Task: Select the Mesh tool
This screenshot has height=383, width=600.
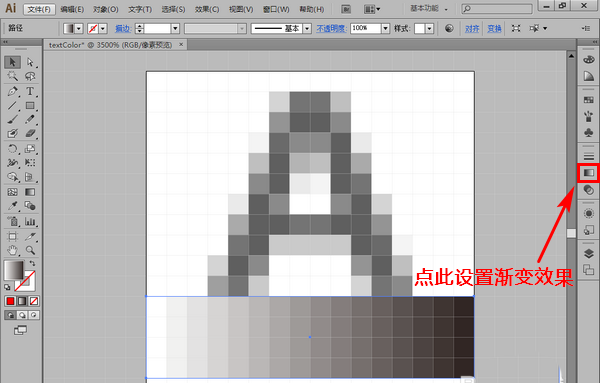Action: (12, 192)
